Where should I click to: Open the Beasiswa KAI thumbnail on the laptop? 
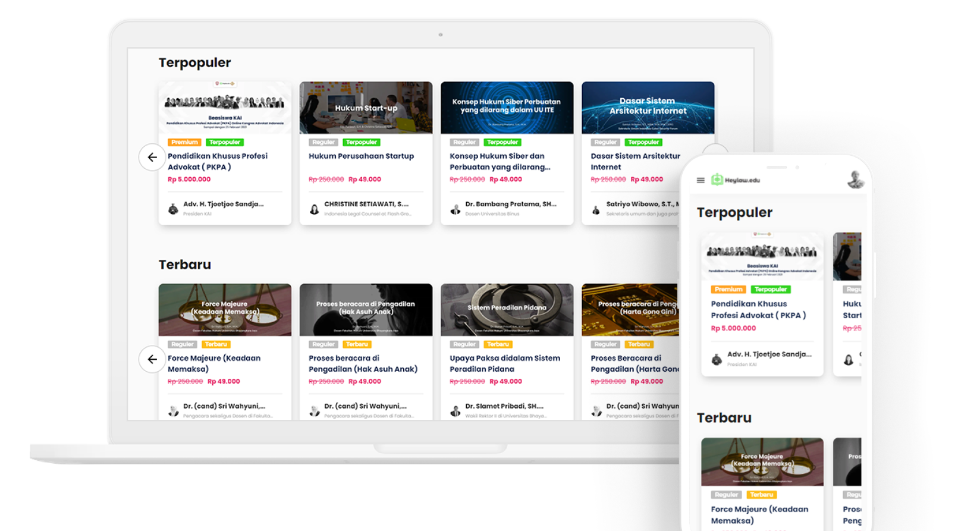pos(225,108)
